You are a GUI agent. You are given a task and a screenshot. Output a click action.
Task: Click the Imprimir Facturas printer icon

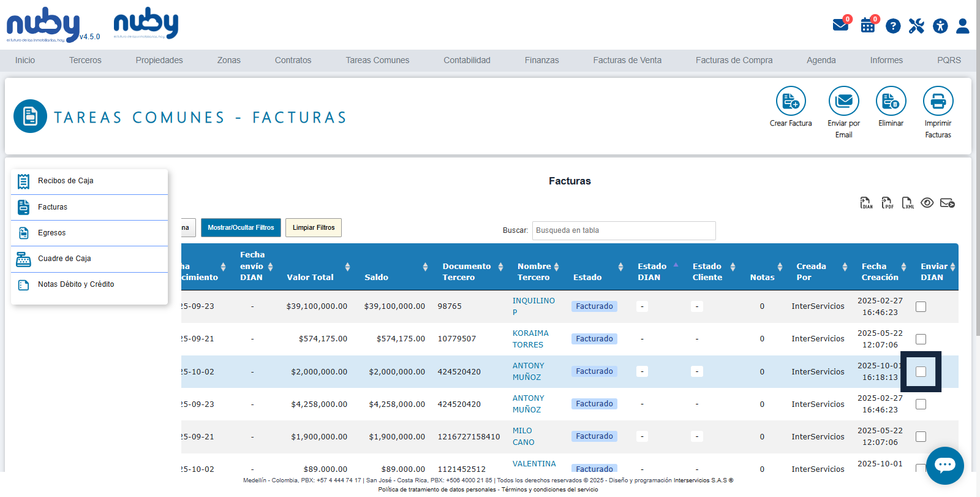tap(938, 101)
